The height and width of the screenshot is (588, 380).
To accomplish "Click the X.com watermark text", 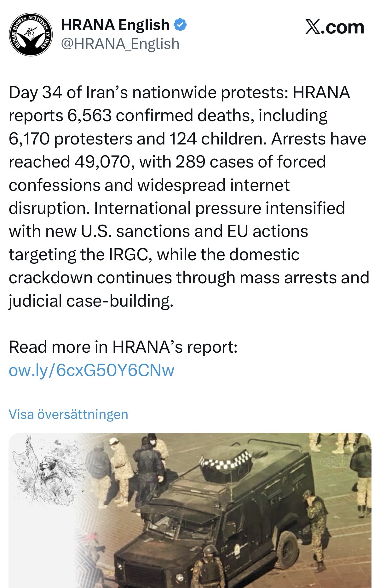I will click(335, 27).
